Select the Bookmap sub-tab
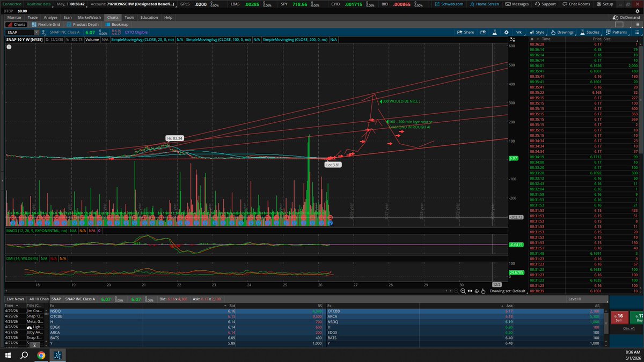This screenshot has height=362, width=644. [x=117, y=25]
